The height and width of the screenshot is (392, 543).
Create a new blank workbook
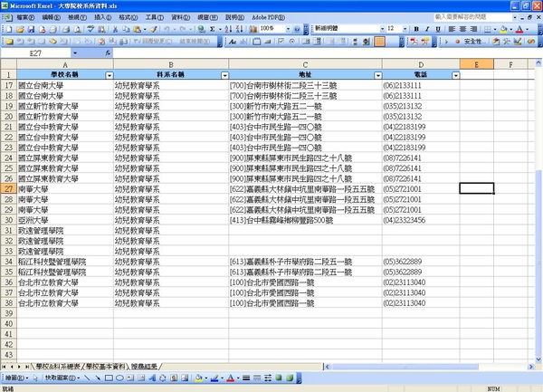(x=9, y=30)
